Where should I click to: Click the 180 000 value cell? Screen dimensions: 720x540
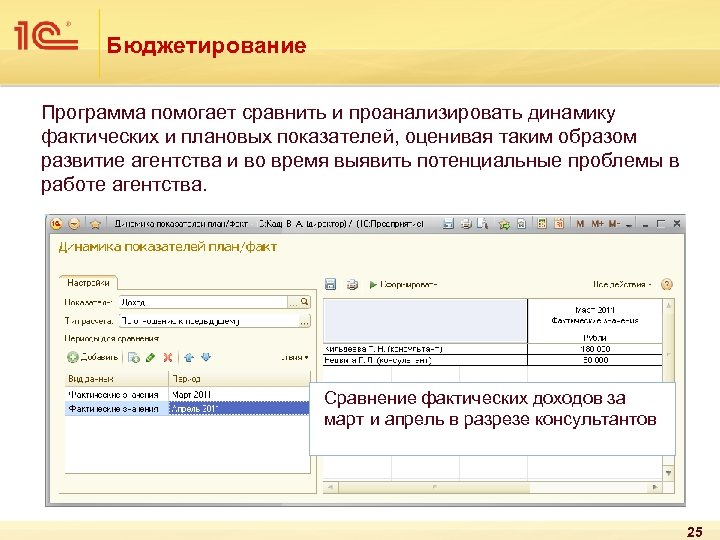pyautogui.click(x=595, y=349)
